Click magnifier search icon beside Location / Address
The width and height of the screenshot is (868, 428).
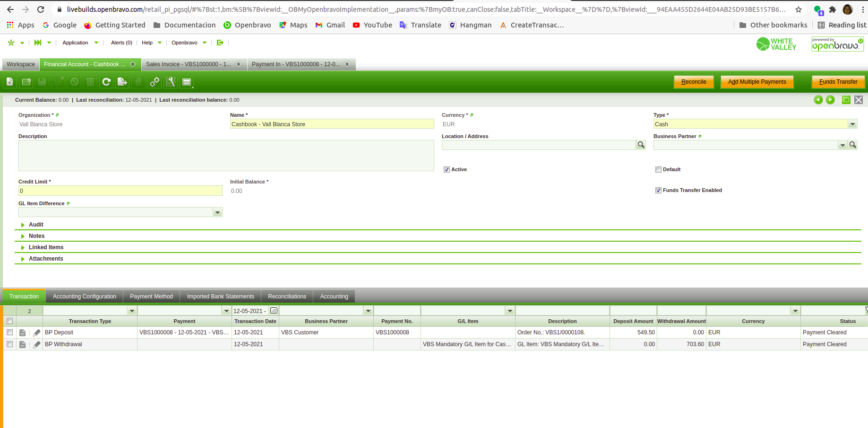click(x=641, y=145)
